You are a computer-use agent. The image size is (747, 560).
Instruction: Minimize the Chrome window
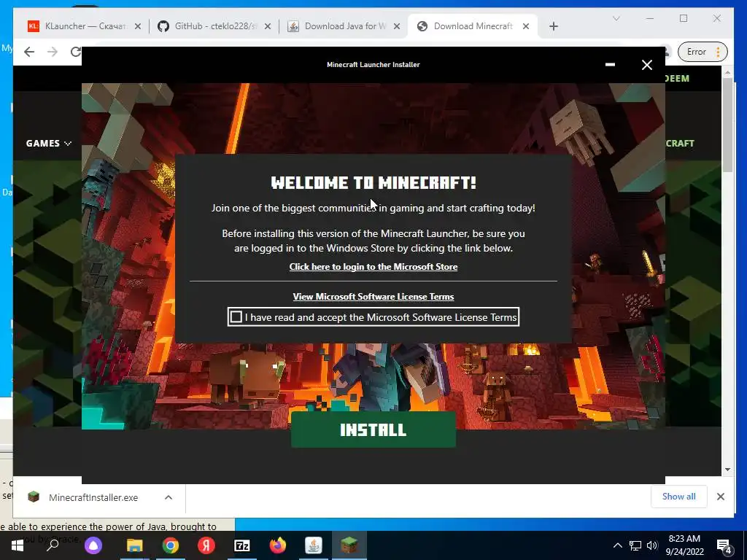click(650, 18)
